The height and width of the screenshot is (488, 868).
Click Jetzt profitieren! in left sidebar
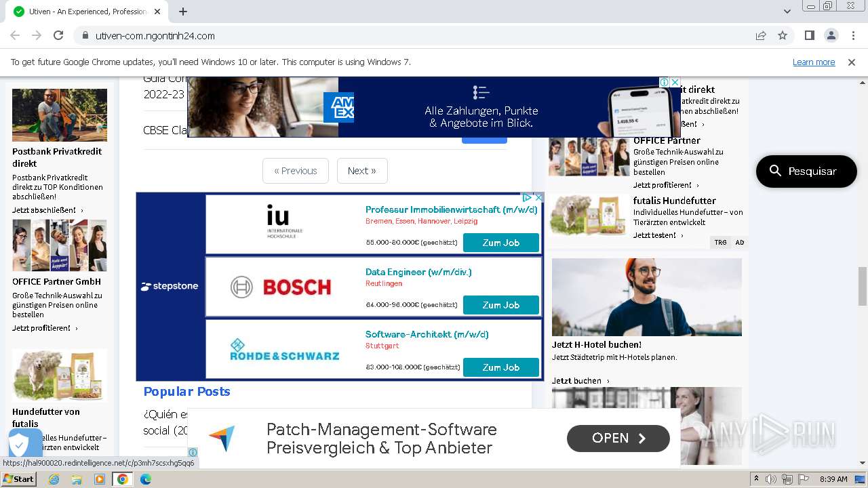(45, 328)
